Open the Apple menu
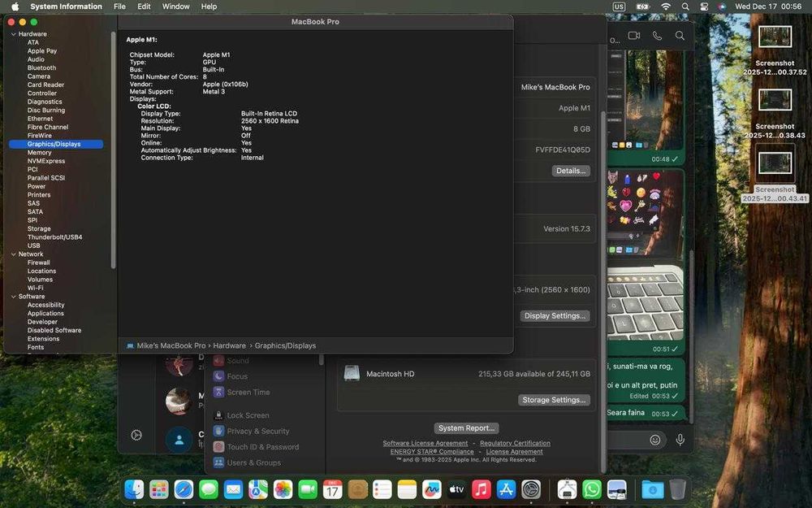The width and height of the screenshot is (812, 508). click(15, 7)
